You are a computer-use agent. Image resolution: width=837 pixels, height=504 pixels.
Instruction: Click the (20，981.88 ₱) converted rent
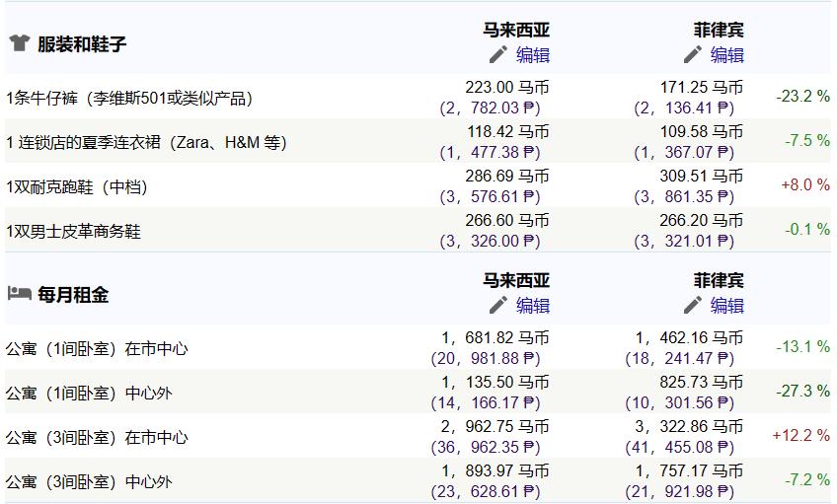486,358
